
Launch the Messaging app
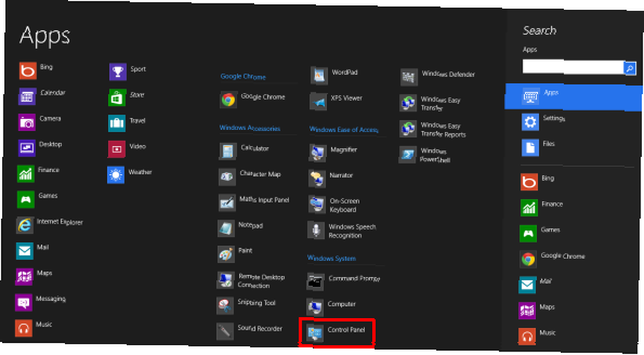pyautogui.click(x=41, y=302)
